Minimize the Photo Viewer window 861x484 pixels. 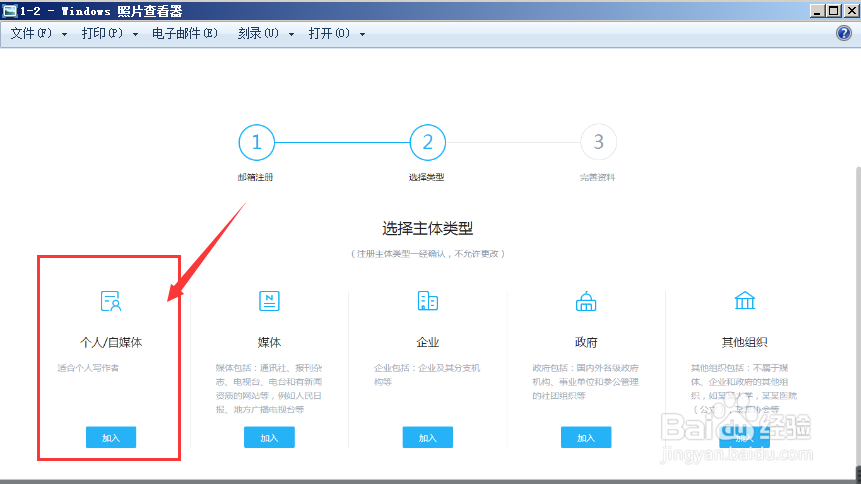[817, 10]
